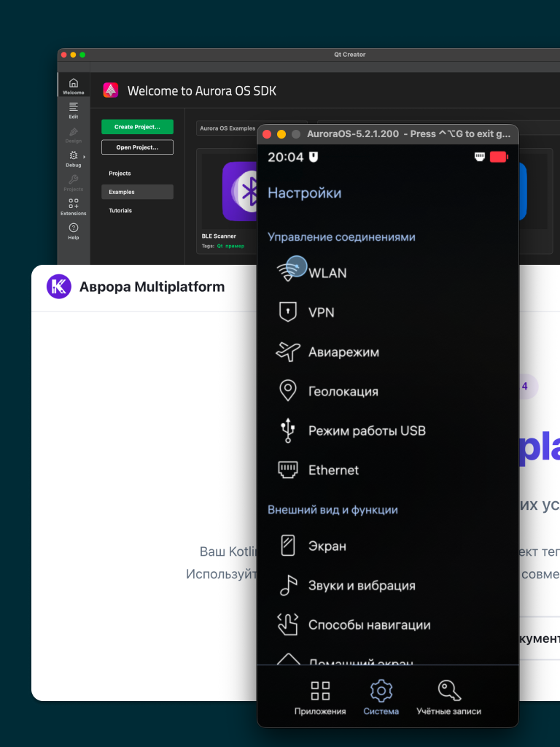Click the airplane icon for Авиарежим
The height and width of the screenshot is (747, 560).
pos(287,352)
